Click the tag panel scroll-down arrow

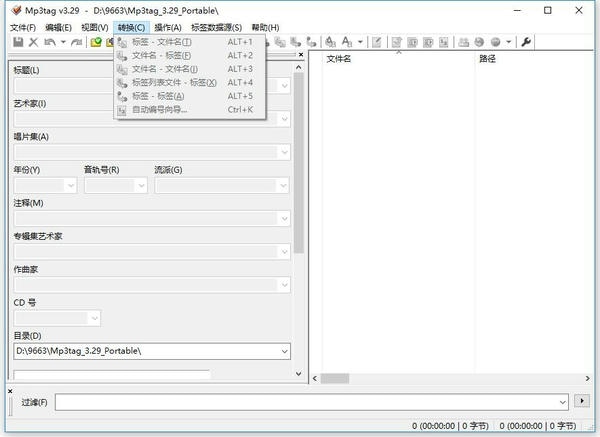(x=299, y=373)
